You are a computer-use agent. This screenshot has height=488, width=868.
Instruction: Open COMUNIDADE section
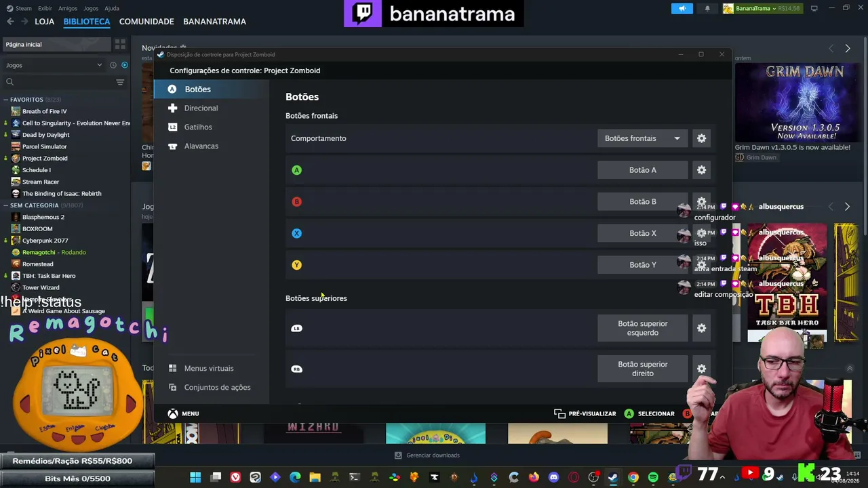coord(146,22)
